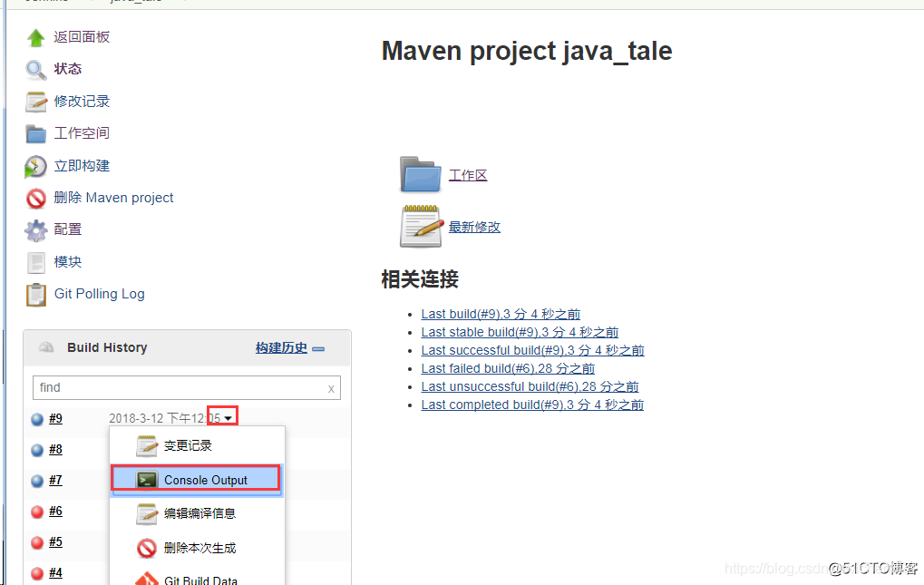Click the blue status ball of build #8
This screenshot has height=585, width=924.
click(x=37, y=450)
